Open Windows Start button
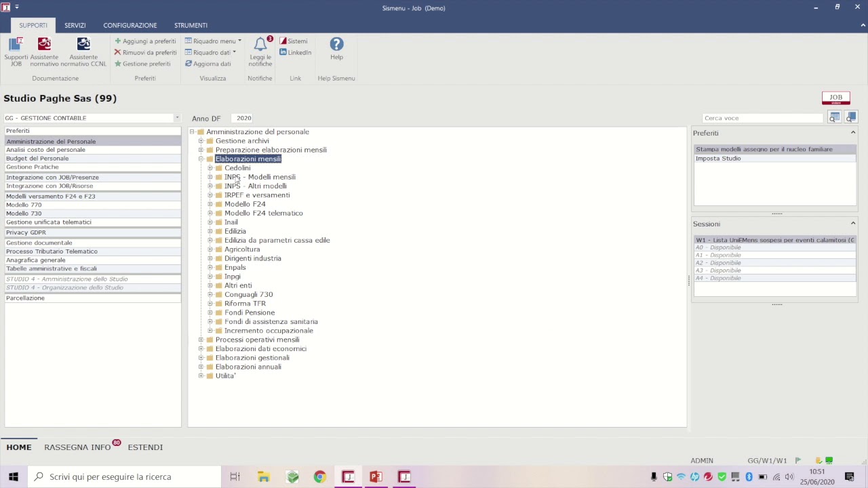The width and height of the screenshot is (868, 488). pos(13,476)
